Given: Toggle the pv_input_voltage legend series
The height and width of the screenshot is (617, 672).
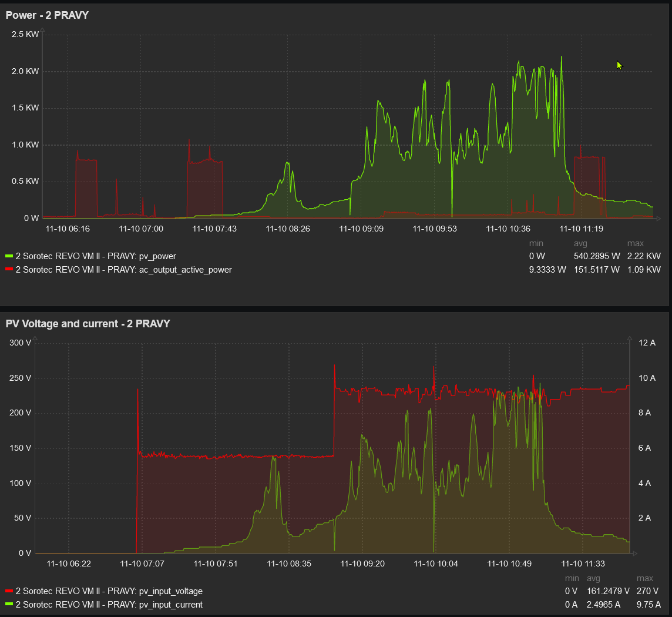Looking at the screenshot, I should 109,591.
